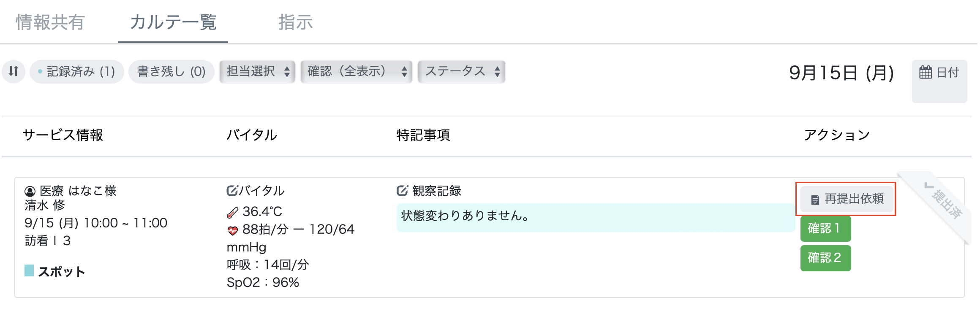Click the sort order icon
Image resolution: width=980 pixels, height=319 pixels.
pos(14,71)
